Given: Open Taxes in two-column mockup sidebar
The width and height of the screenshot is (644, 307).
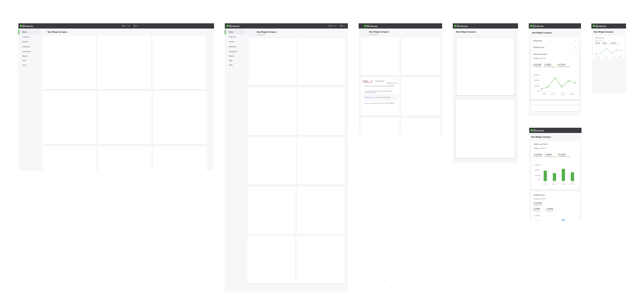Looking at the screenshot, I should pyautogui.click(x=231, y=60).
